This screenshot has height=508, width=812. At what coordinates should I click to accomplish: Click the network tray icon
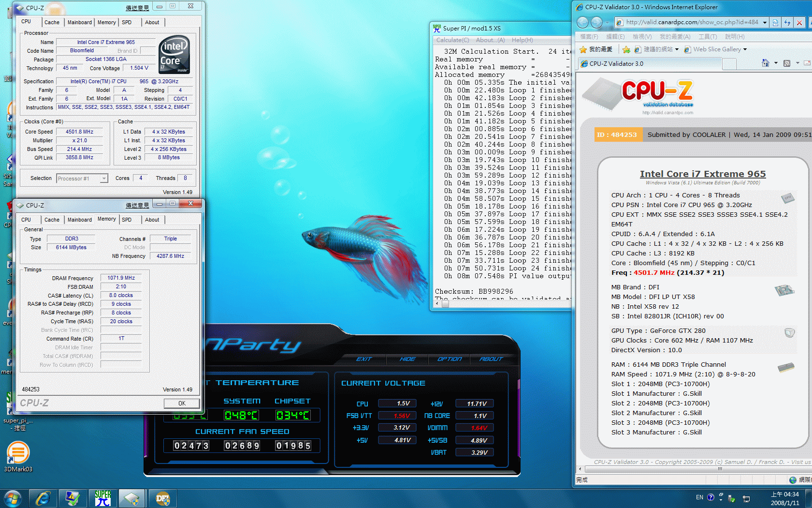(746, 498)
